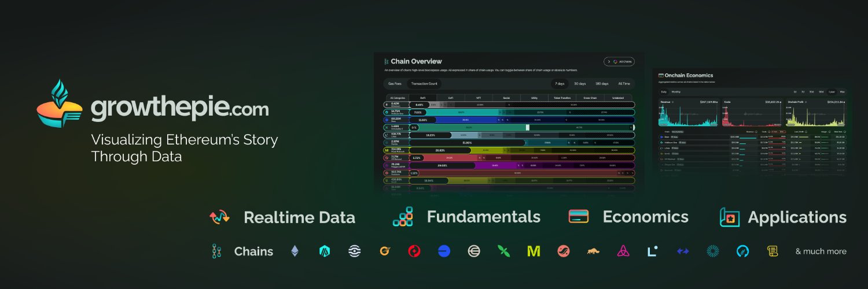Viewport: 868px width, 289px height.
Task: Open the Unlabeled category tab
Action: coord(618,98)
